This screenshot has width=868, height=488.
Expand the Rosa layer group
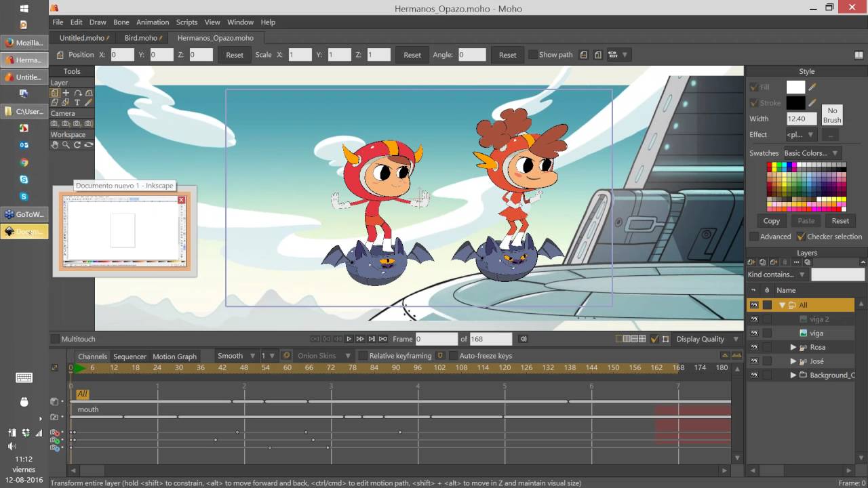[793, 347]
